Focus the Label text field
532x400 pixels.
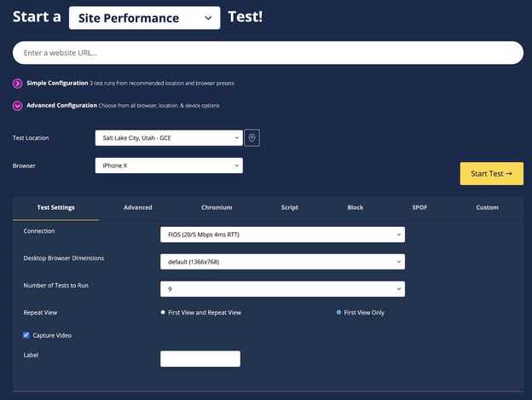tap(200, 359)
